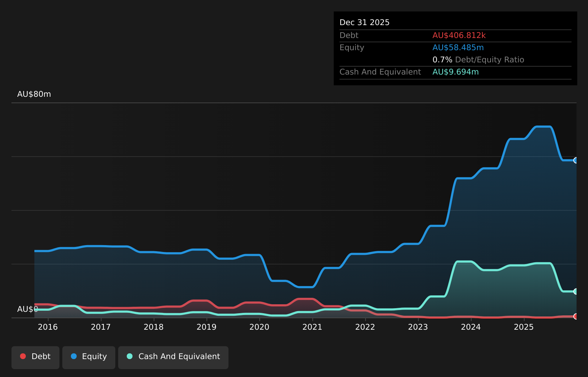The width and height of the screenshot is (588, 377).
Task: Click the red Debt legend dot
Action: tap(23, 356)
